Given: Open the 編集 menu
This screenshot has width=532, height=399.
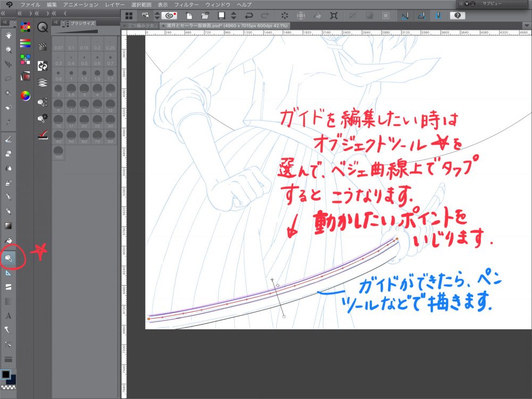Looking at the screenshot, I should tap(52, 5).
